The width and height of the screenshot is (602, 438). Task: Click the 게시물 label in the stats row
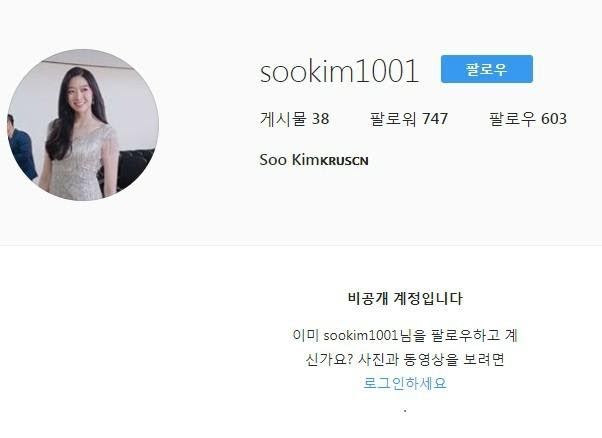283,119
